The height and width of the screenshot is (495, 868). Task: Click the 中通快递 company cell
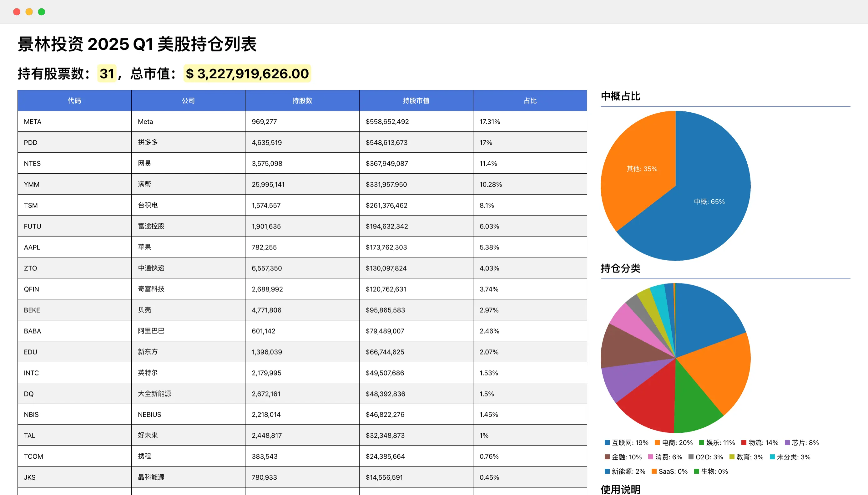tap(188, 268)
